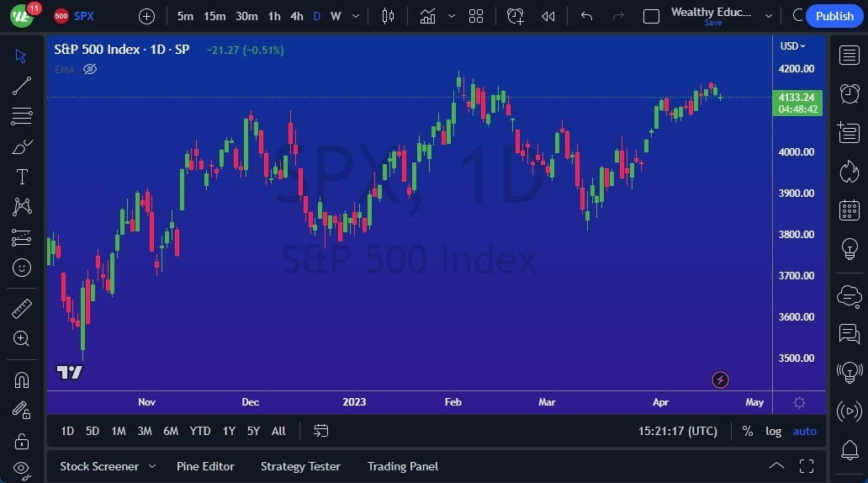The image size is (868, 483).
Task: Create a new alert
Action: [516, 17]
